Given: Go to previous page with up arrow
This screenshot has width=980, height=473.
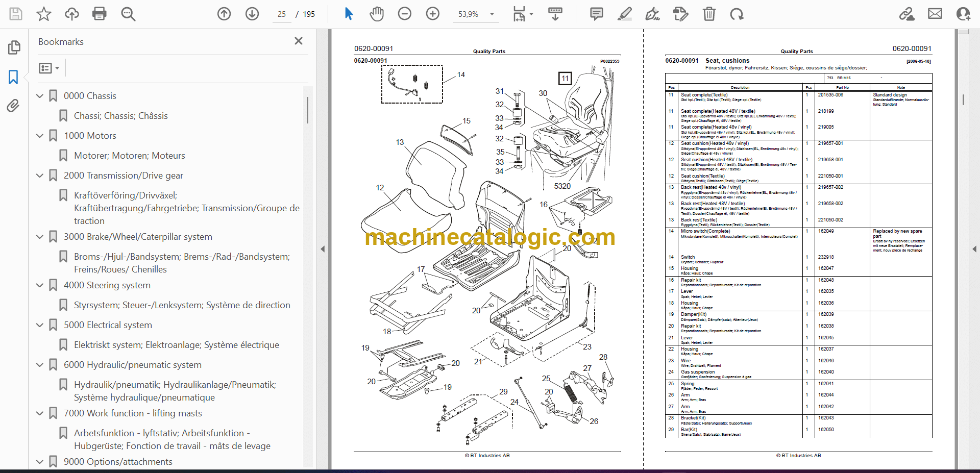Looking at the screenshot, I should pos(224,14).
